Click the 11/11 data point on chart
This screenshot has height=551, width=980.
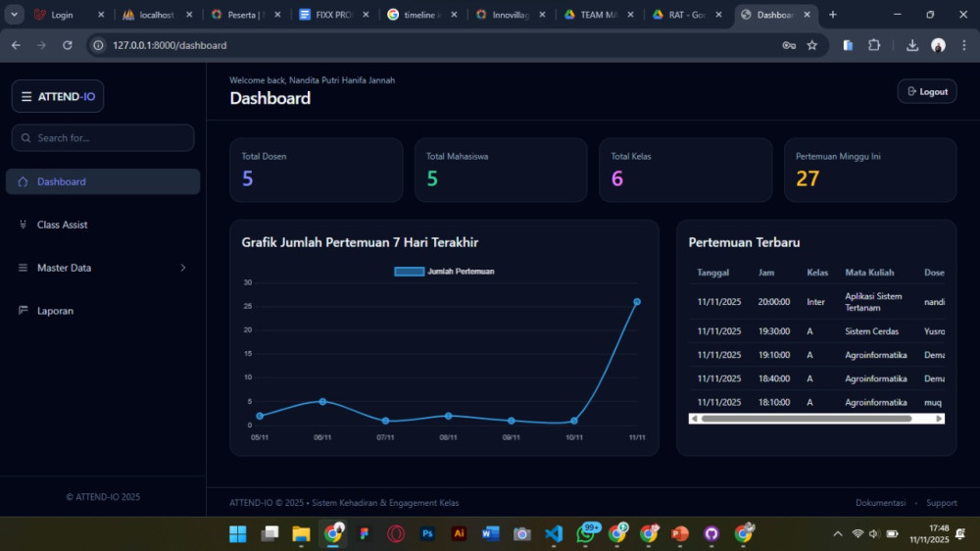point(637,302)
